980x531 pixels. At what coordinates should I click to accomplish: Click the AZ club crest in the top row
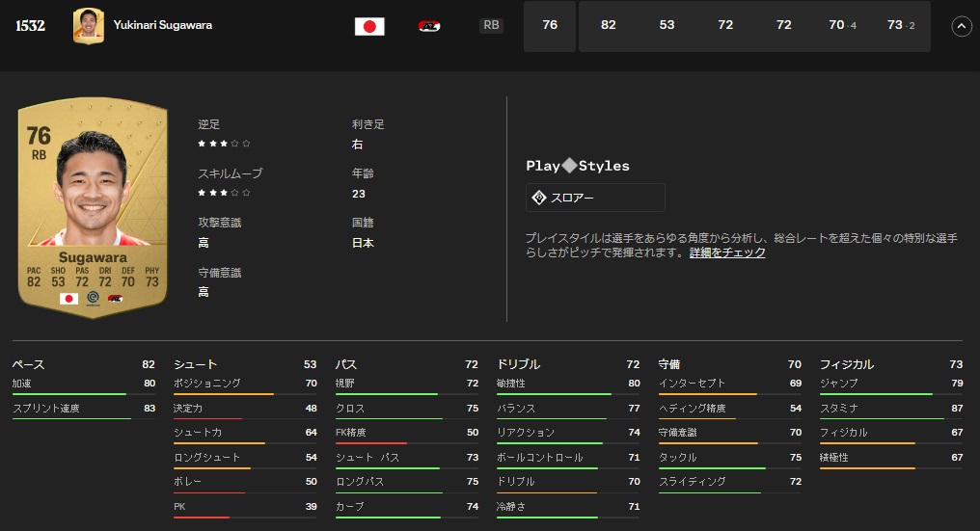(x=429, y=26)
